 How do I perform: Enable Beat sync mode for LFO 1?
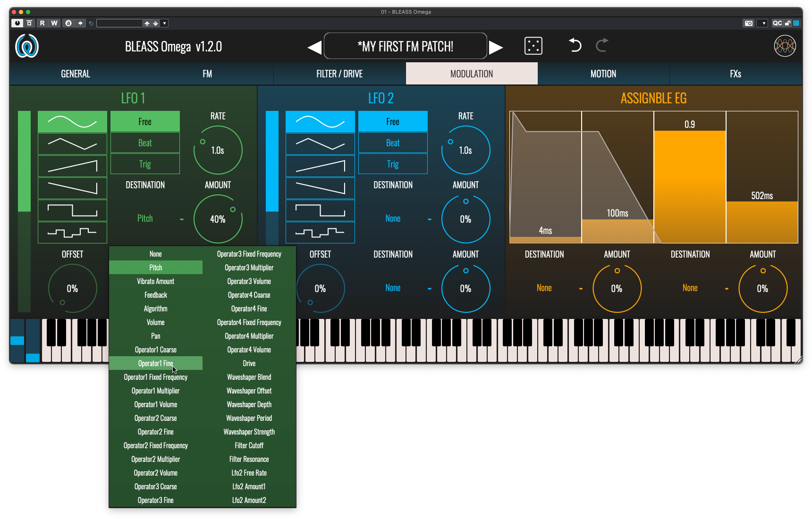(145, 143)
